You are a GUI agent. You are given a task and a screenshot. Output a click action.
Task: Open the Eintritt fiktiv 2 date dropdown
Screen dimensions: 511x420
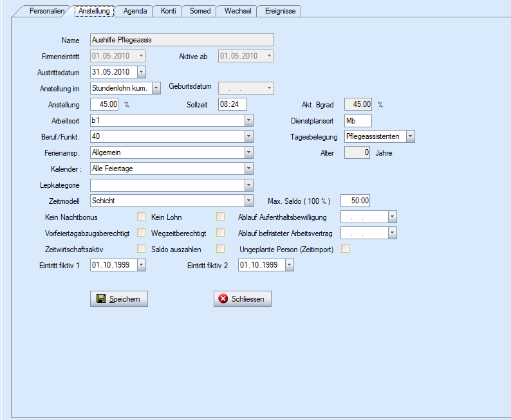(290, 265)
